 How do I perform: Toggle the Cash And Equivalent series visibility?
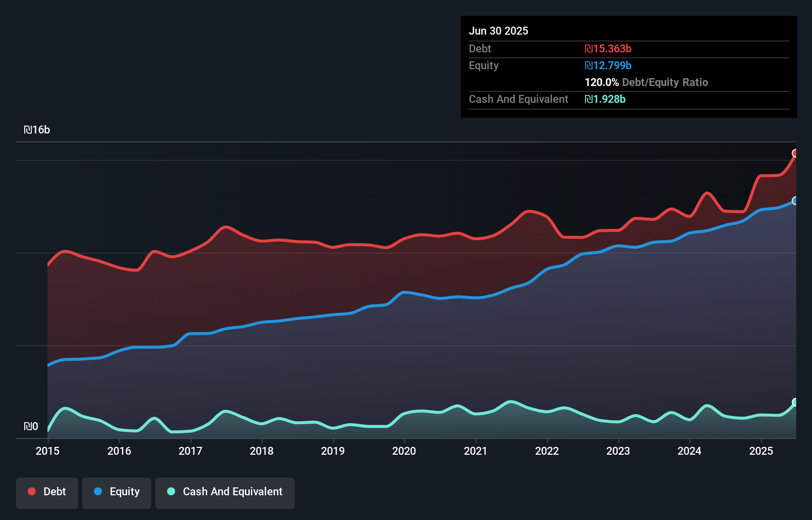[x=225, y=492]
